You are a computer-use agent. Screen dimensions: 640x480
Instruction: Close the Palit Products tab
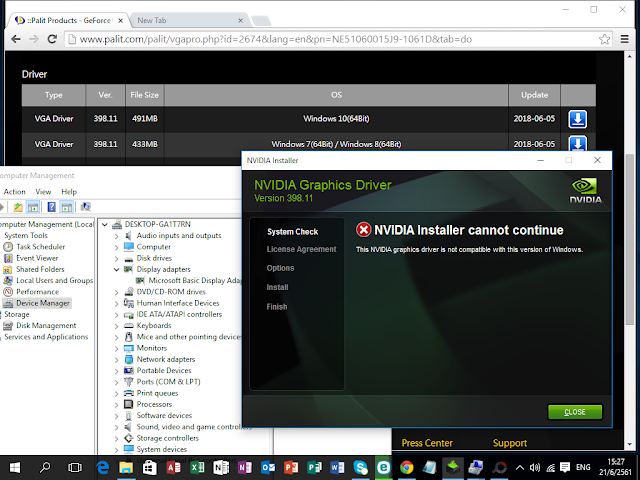tap(121, 20)
